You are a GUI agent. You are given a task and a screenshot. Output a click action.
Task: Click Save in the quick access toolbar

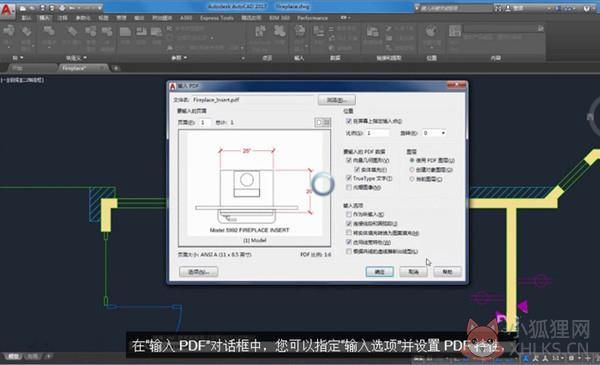(42, 7)
